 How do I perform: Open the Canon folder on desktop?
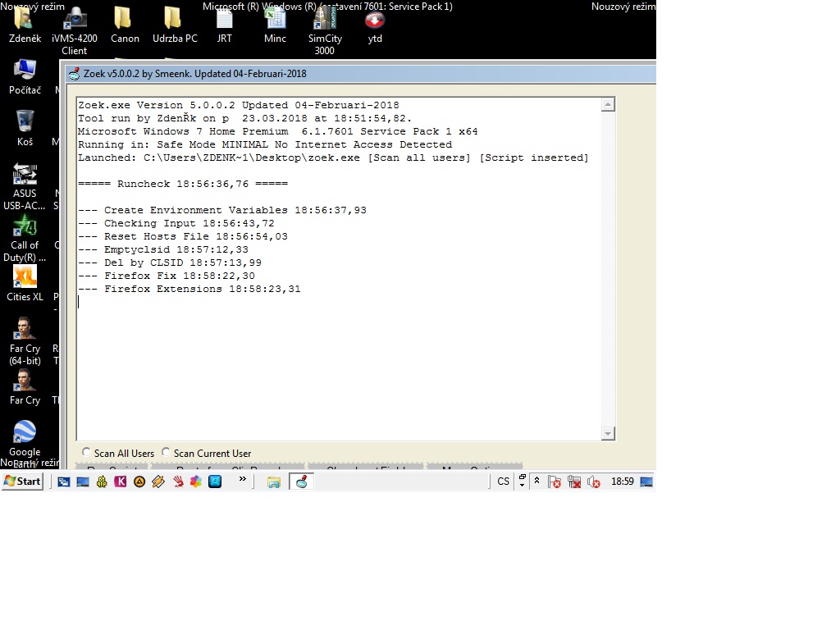(125, 24)
